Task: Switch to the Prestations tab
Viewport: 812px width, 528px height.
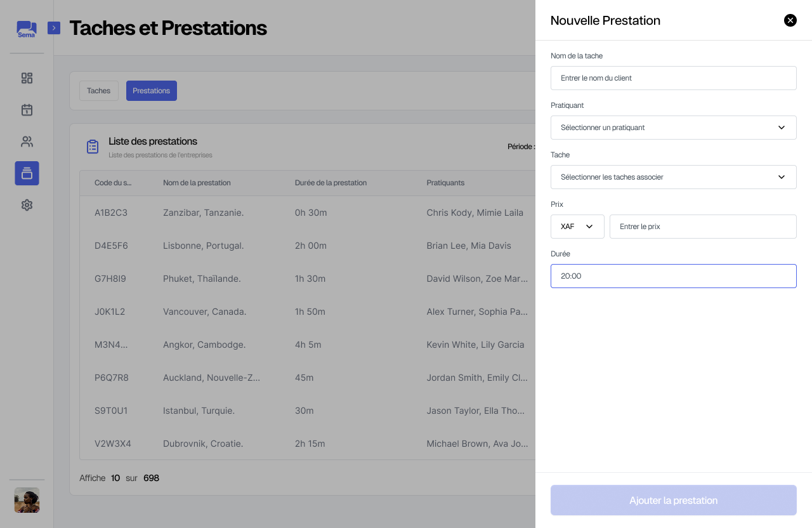Action: click(151, 91)
